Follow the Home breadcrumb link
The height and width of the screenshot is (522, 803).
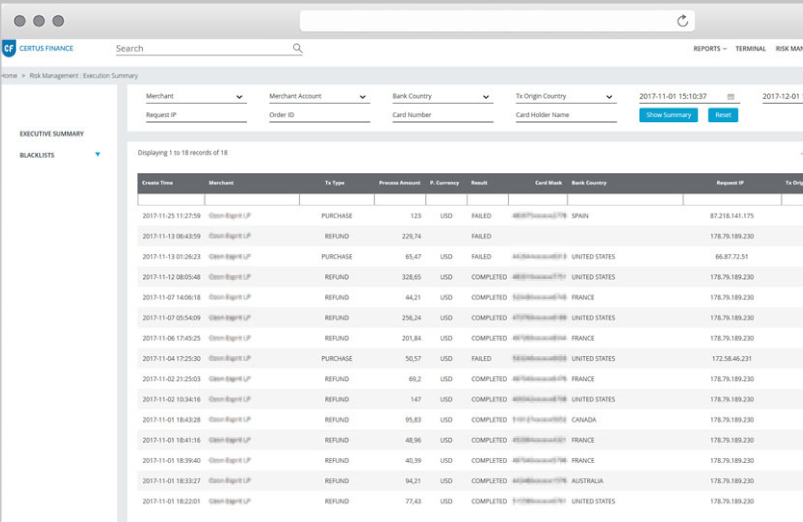9,76
